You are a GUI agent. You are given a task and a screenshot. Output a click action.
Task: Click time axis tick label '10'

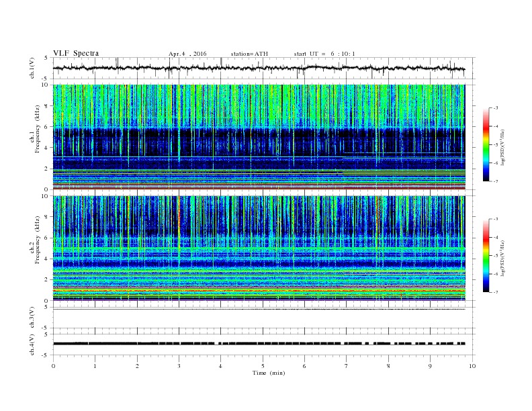pyautogui.click(x=472, y=366)
